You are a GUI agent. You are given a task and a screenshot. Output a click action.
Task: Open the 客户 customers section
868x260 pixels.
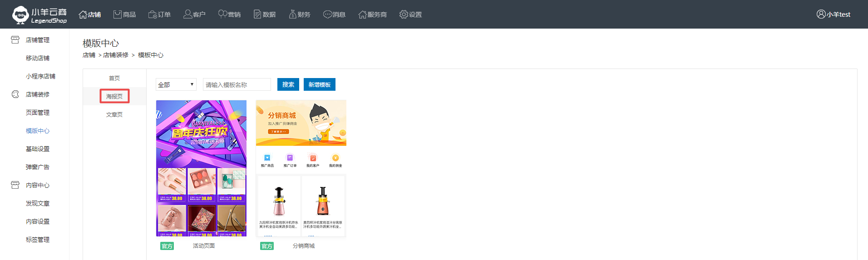(x=194, y=15)
